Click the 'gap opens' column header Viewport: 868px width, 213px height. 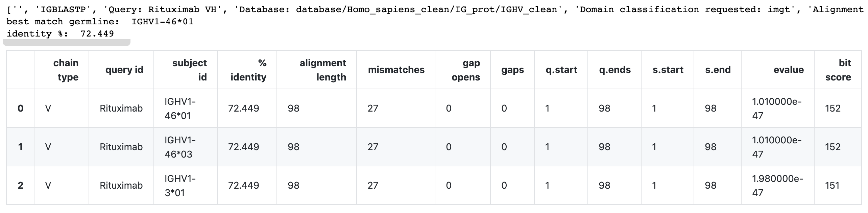click(x=465, y=70)
